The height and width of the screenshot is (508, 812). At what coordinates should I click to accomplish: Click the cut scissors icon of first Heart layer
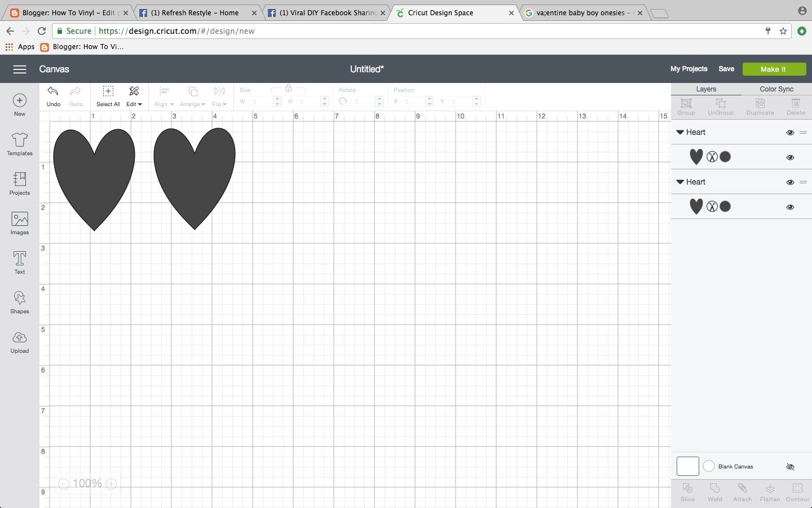pos(712,157)
